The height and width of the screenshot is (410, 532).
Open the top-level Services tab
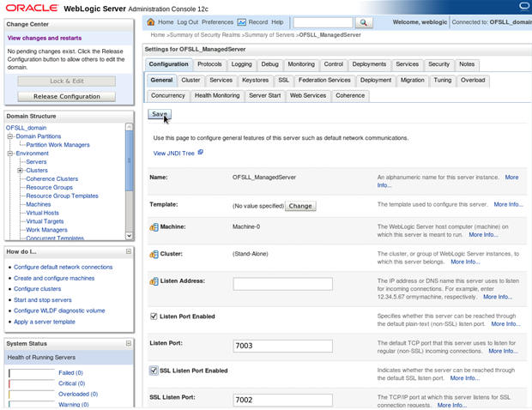[x=407, y=64]
